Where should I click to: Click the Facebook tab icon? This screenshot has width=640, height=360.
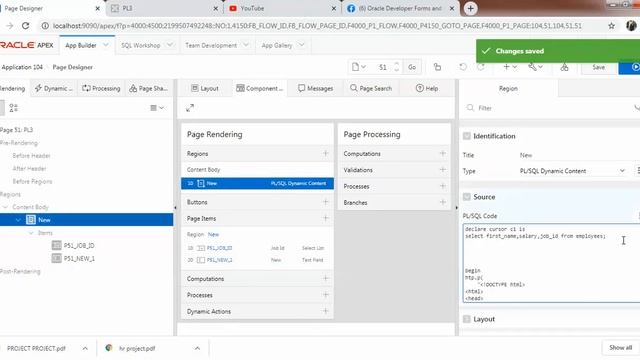tap(351, 8)
